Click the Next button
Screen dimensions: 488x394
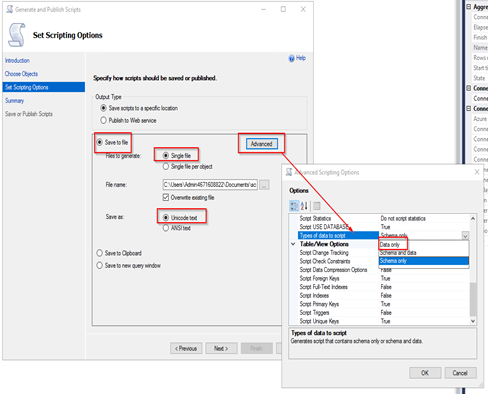tap(221, 348)
